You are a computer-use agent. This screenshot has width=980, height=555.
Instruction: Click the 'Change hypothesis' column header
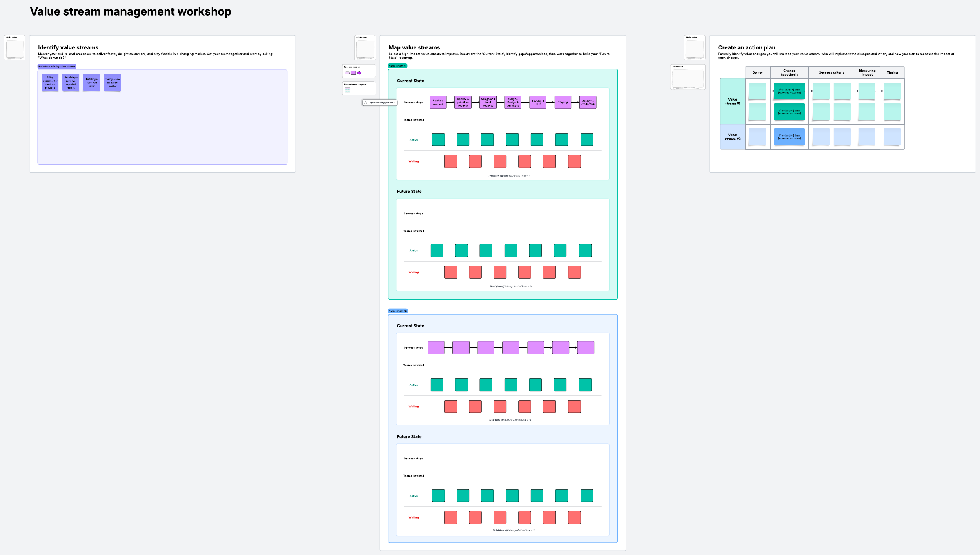(789, 72)
